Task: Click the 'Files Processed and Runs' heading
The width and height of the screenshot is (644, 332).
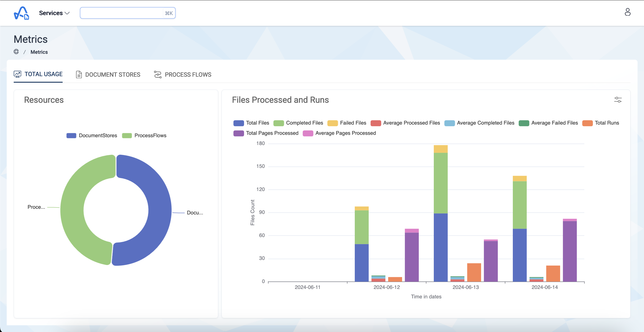Action: (x=280, y=100)
